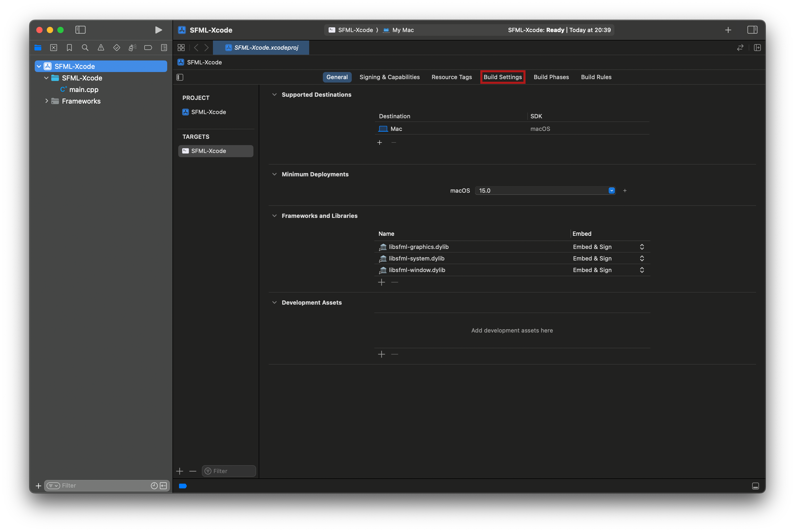Select the SFML-Xcode scheme in toolbar
Viewport: 795px width, 532px height.
(x=351, y=30)
